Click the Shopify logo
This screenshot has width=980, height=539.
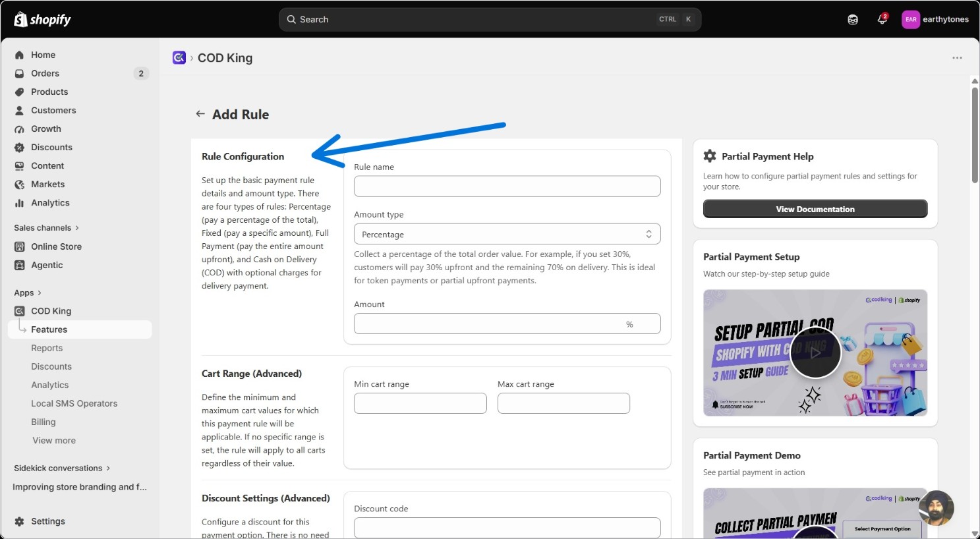click(x=42, y=19)
